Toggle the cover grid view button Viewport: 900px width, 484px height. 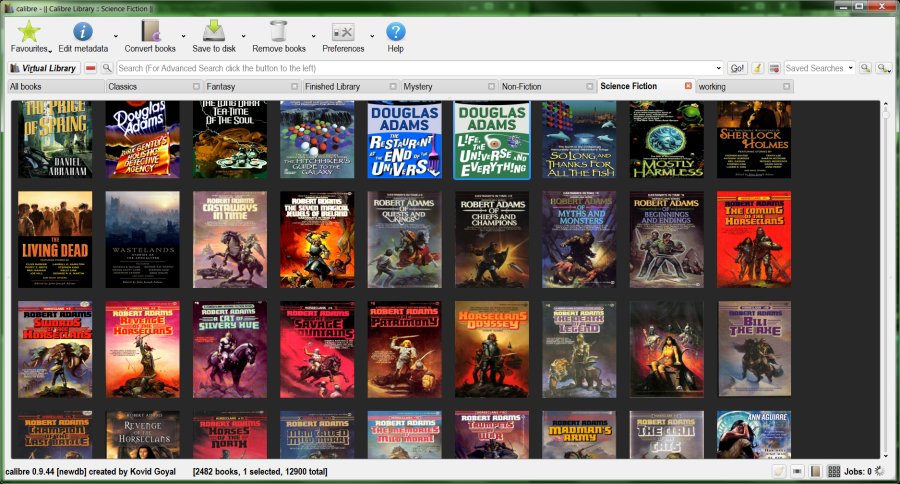pyautogui.click(x=834, y=471)
